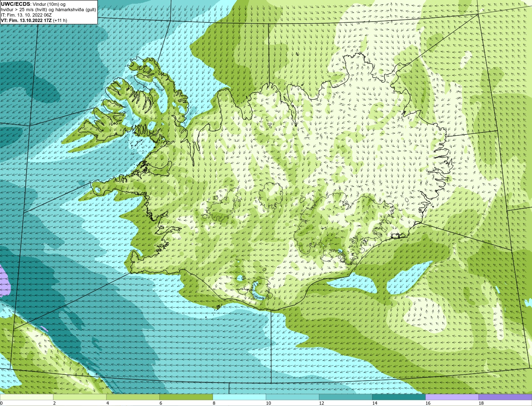
Task: Click the legend scale label '0'
Action: click(x=1, y=403)
